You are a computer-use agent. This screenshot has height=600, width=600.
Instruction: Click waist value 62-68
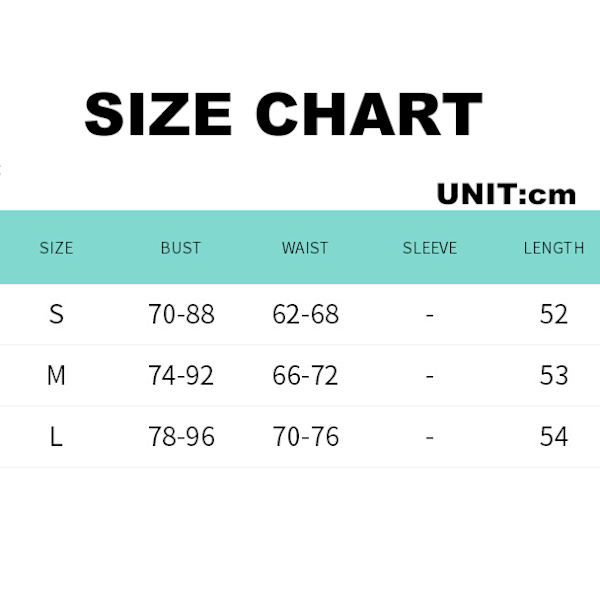tap(305, 314)
